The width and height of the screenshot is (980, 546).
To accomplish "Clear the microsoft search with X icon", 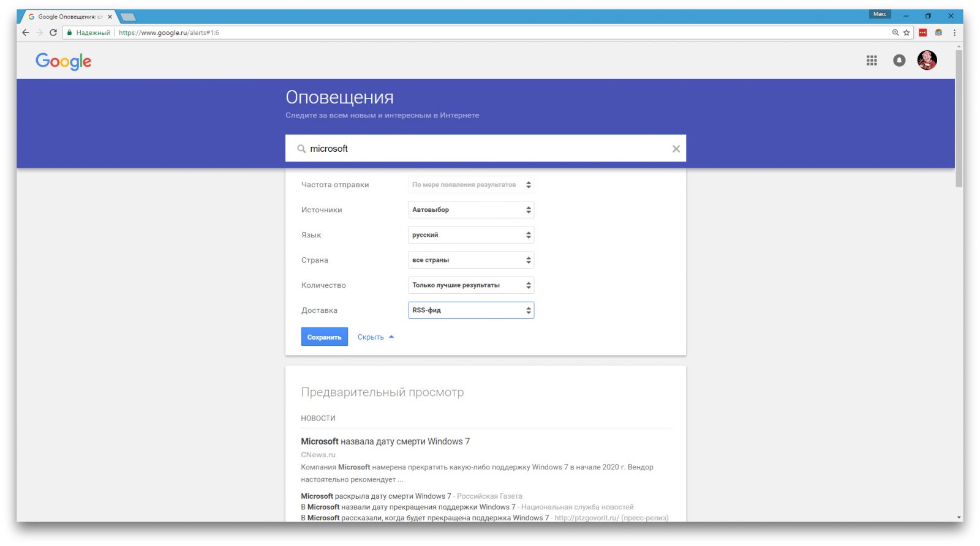I will click(676, 149).
